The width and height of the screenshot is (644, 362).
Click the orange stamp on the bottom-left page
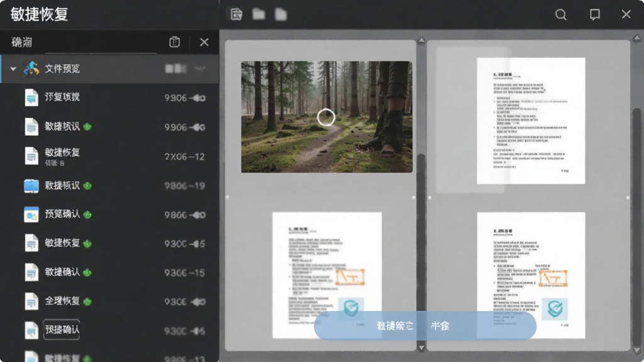(x=350, y=277)
